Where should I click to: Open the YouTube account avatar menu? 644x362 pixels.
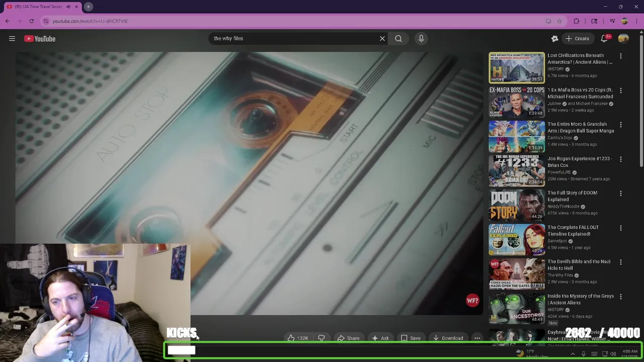point(623,39)
